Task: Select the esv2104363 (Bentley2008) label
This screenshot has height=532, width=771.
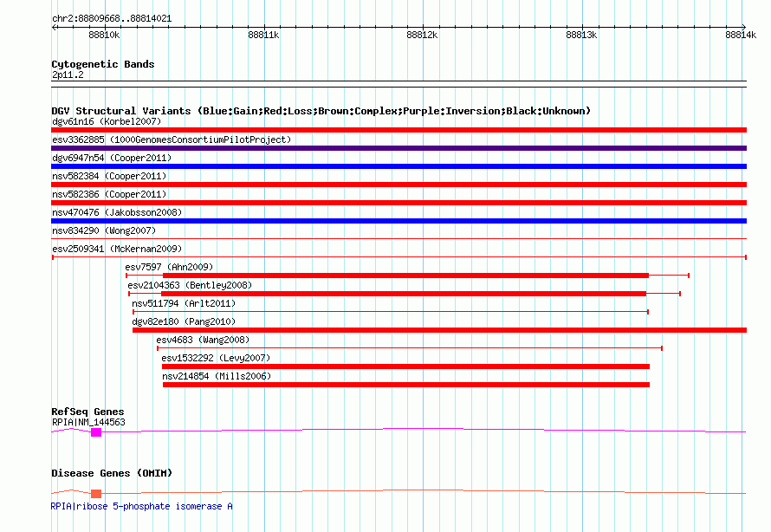Action: [190, 285]
